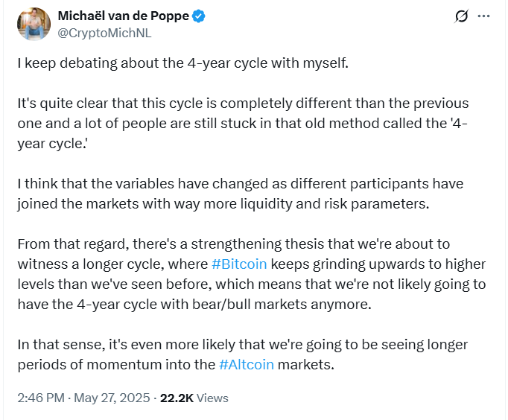The height and width of the screenshot is (420, 508).
Task: Select the Views label beside the count
Action: (212, 398)
